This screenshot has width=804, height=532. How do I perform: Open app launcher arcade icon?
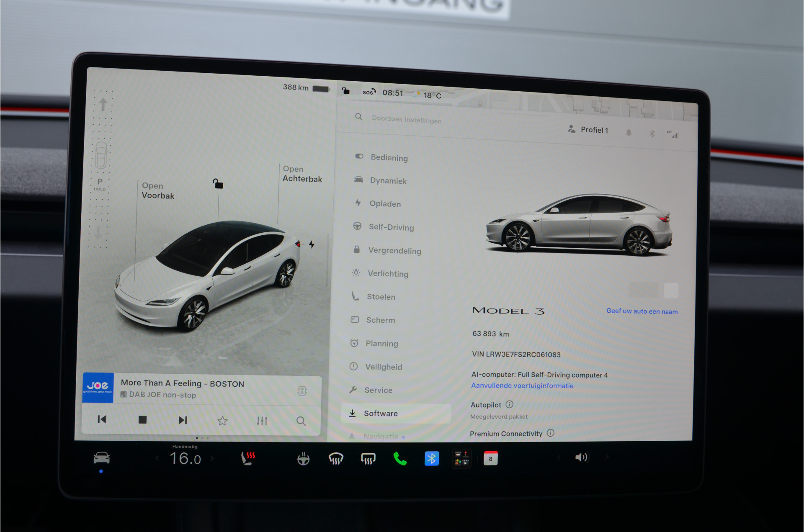coord(462,459)
